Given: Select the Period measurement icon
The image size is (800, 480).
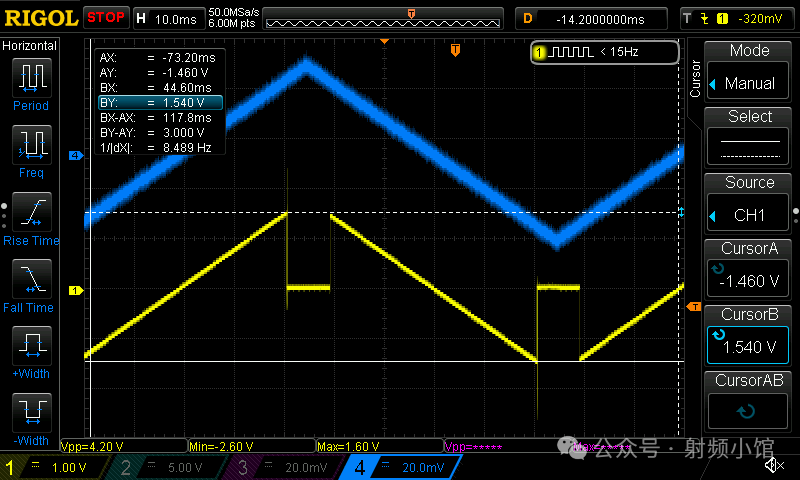Looking at the screenshot, I should pyautogui.click(x=31, y=79).
